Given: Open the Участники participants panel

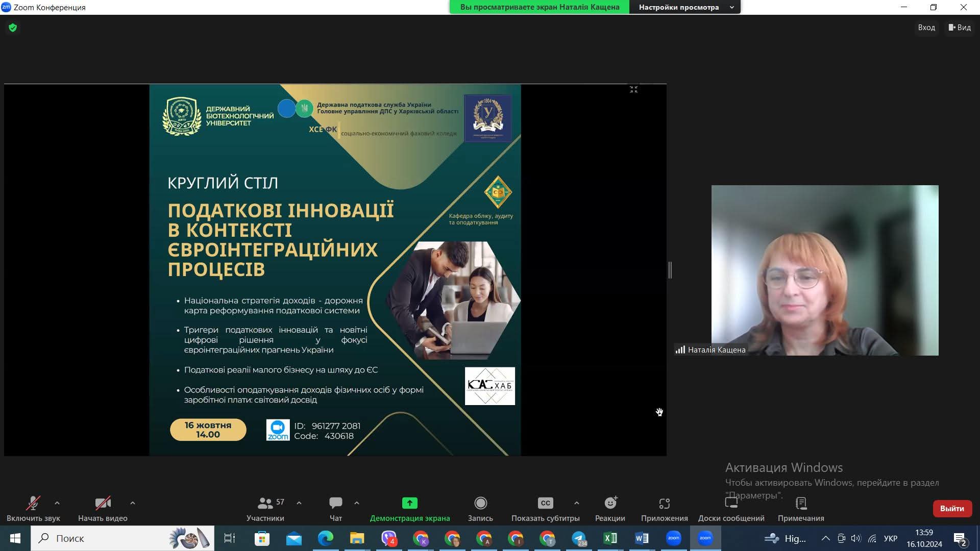Looking at the screenshot, I should (265, 504).
